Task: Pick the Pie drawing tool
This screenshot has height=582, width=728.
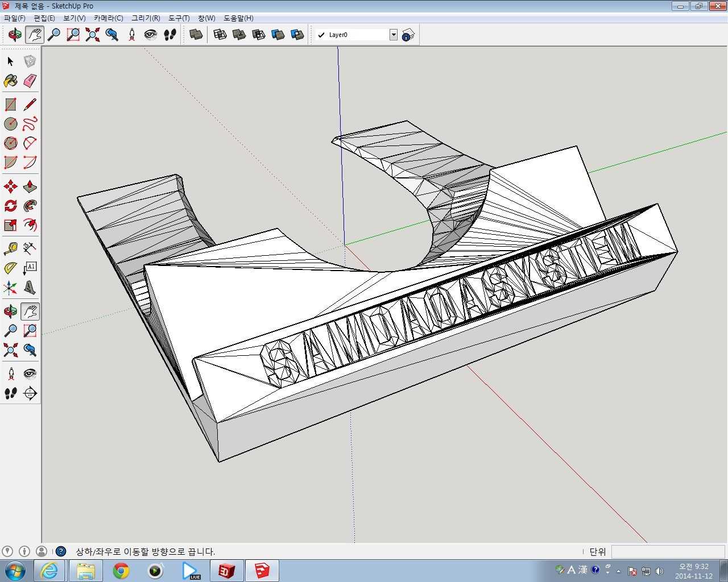Action: (x=10, y=163)
